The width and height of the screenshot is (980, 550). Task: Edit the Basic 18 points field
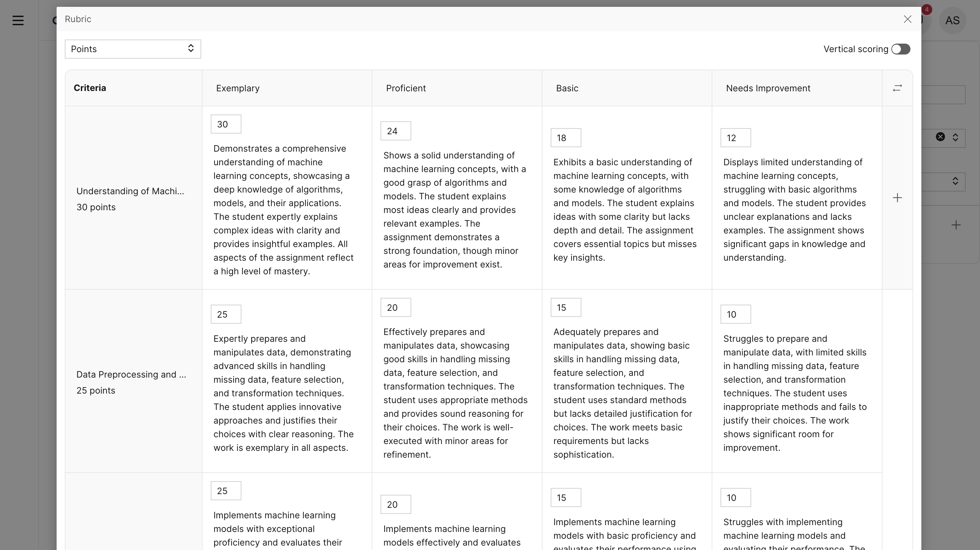[565, 138]
